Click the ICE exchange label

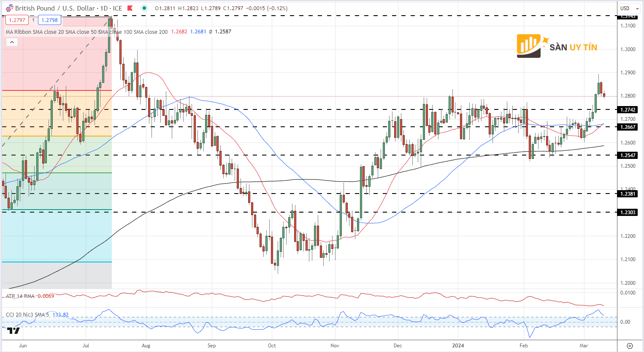[117, 8]
